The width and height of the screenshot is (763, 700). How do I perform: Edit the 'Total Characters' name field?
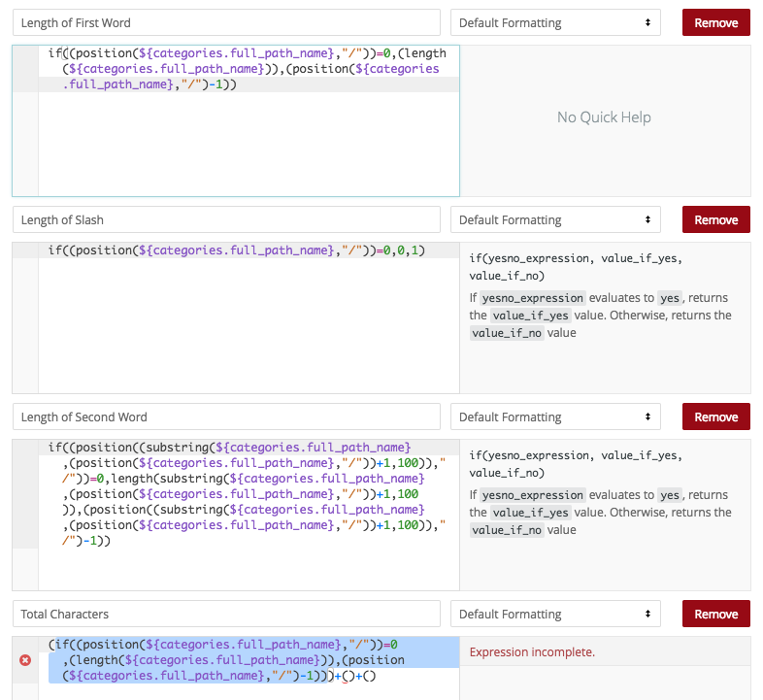pyautogui.click(x=226, y=614)
